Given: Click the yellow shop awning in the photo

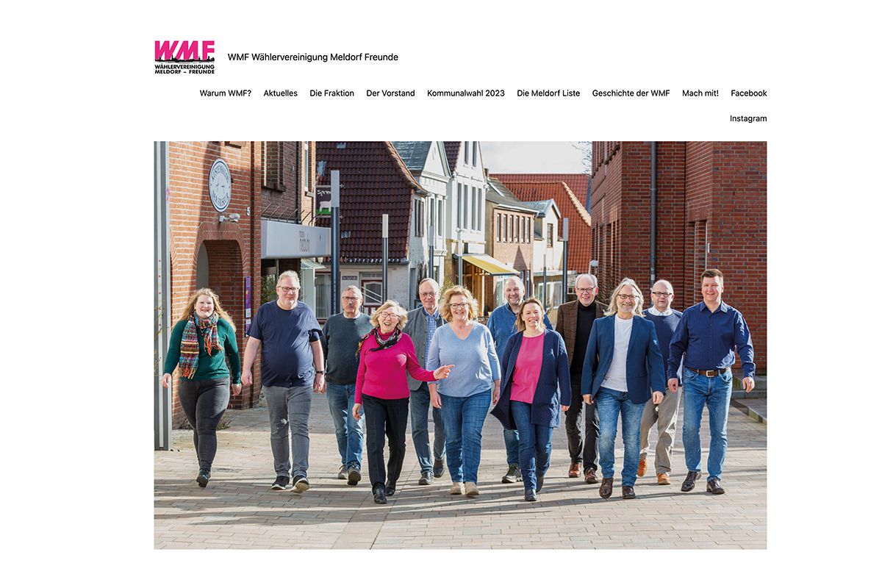Looking at the screenshot, I should [489, 265].
